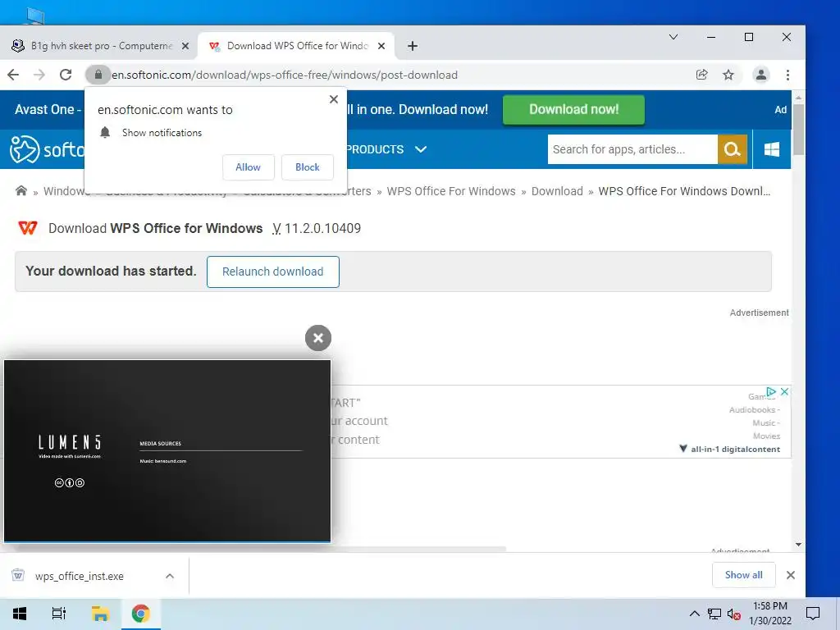Click the muted volume tray icon
The width and height of the screenshot is (840, 630).
734,614
